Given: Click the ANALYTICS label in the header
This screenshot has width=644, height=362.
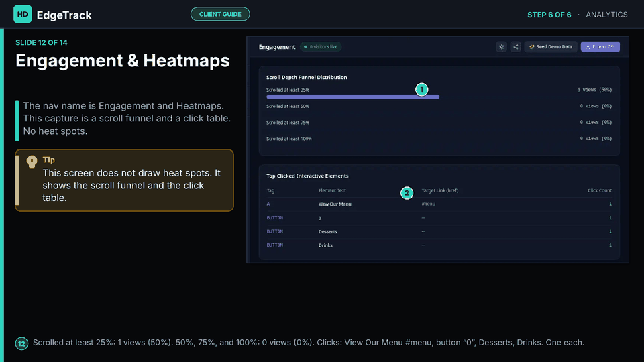Looking at the screenshot, I should point(606,15).
